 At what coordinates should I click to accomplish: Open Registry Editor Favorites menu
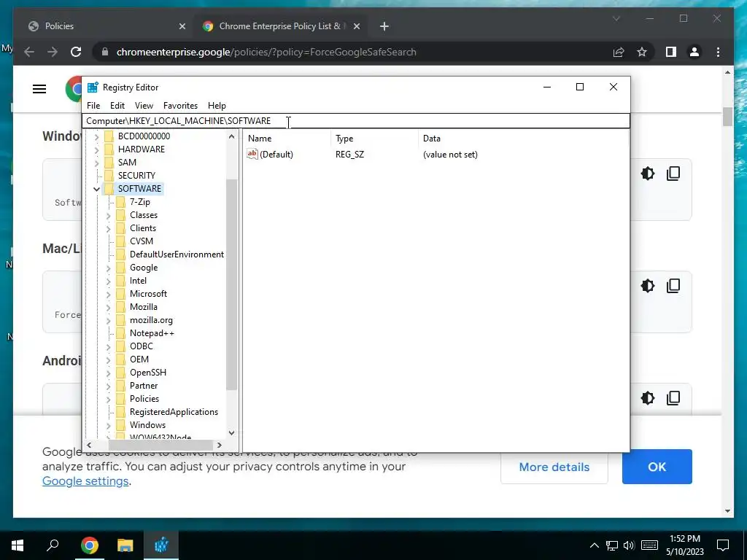181,106
